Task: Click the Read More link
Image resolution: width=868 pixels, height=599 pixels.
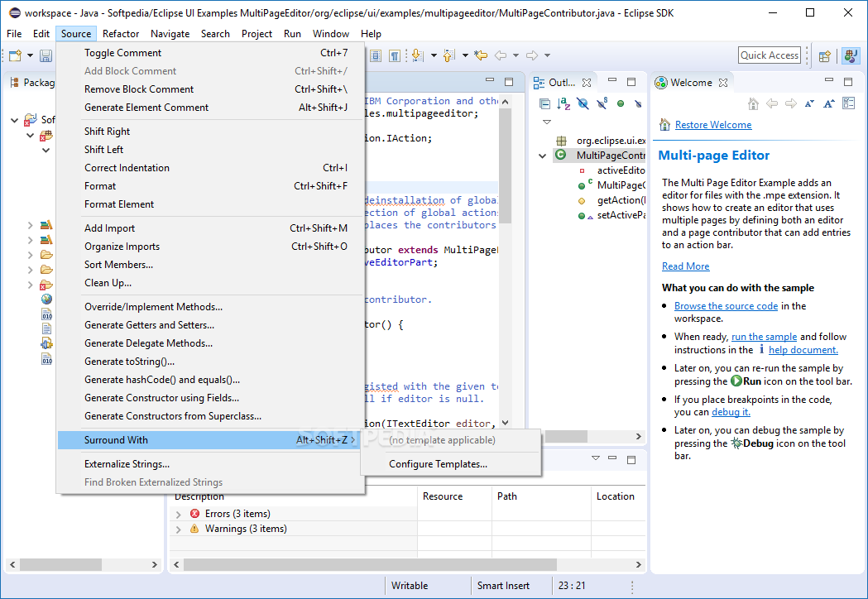Action: (685, 267)
